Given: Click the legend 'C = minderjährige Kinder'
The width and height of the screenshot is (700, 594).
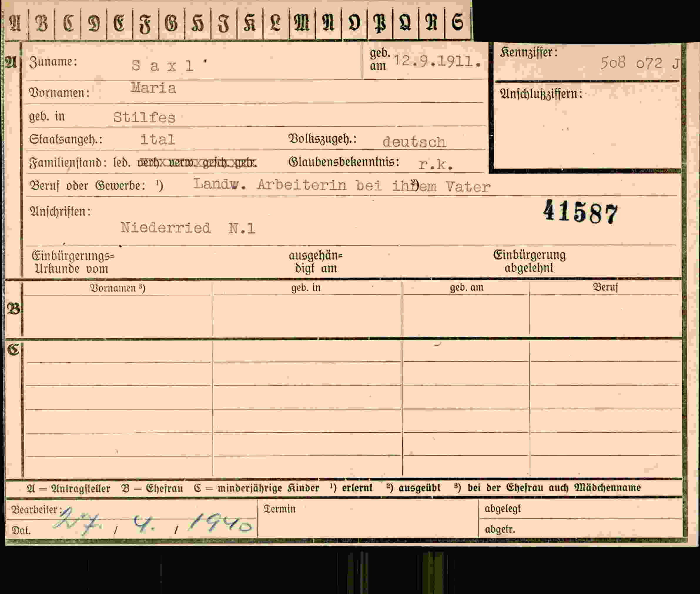Looking at the screenshot, I should tap(257, 488).
